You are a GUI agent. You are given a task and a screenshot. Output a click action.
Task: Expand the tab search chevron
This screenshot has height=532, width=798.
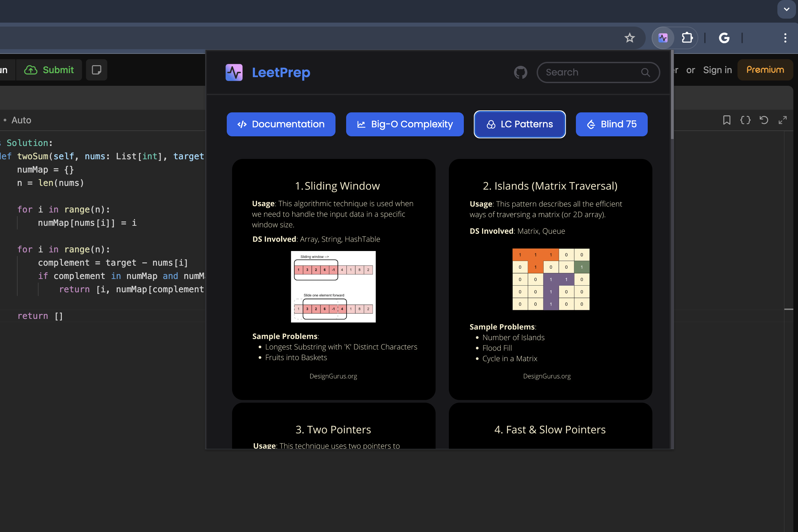(x=786, y=9)
